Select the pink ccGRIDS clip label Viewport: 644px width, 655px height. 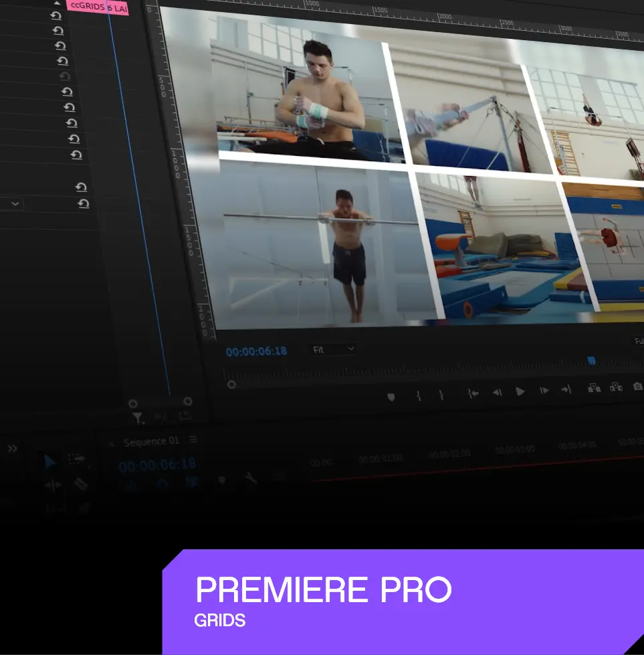click(x=98, y=8)
